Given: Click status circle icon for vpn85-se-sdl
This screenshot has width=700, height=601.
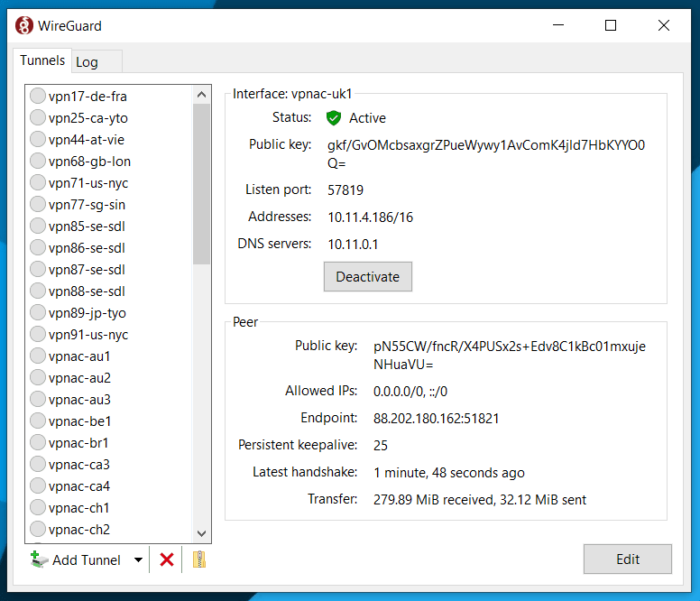Looking at the screenshot, I should (x=38, y=226).
